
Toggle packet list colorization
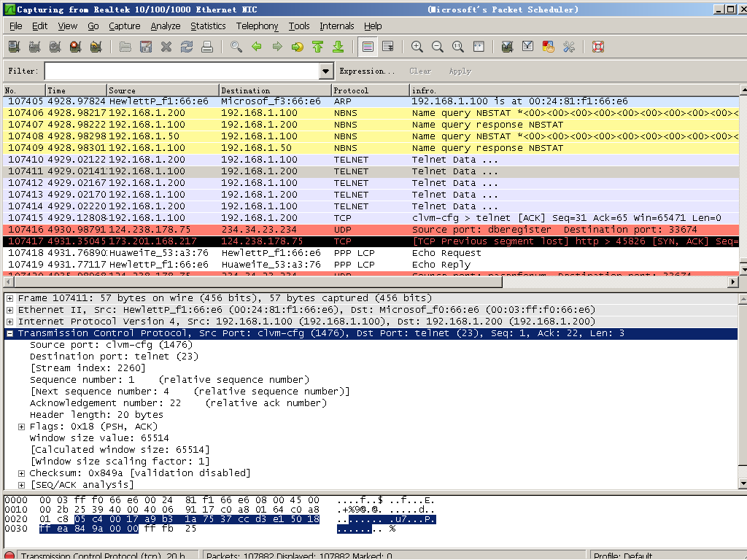368,47
